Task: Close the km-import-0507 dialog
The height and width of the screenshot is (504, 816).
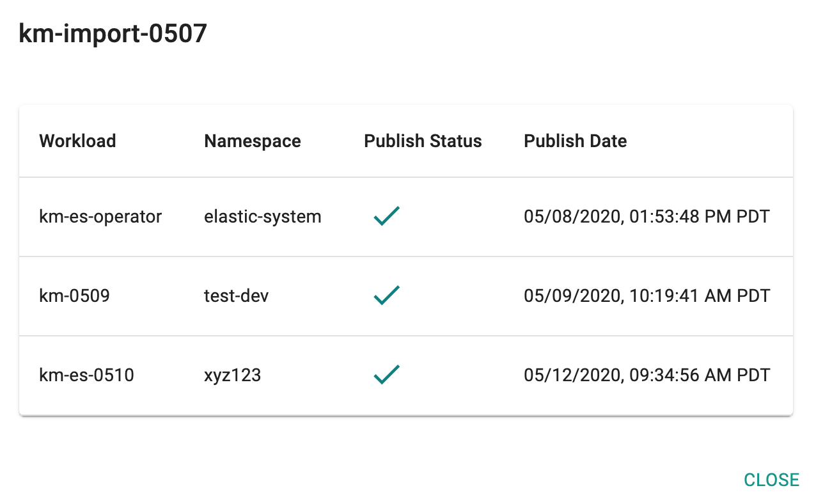Action: point(771,480)
